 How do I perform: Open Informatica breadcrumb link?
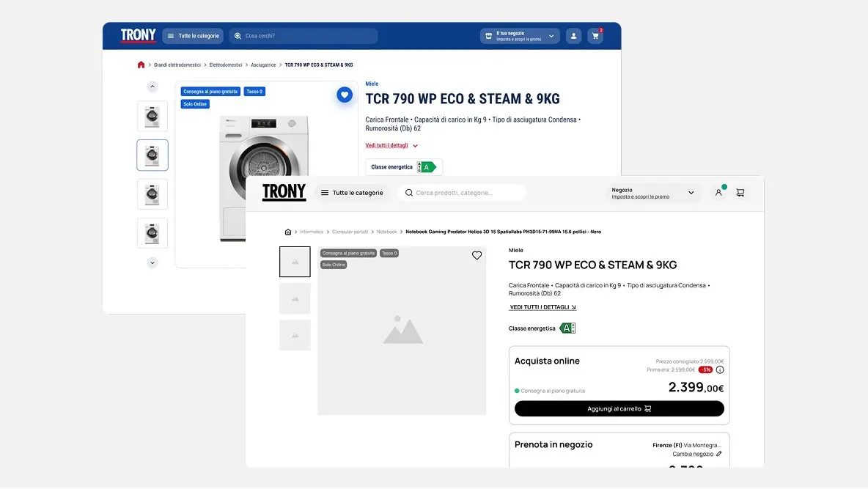[x=312, y=232]
